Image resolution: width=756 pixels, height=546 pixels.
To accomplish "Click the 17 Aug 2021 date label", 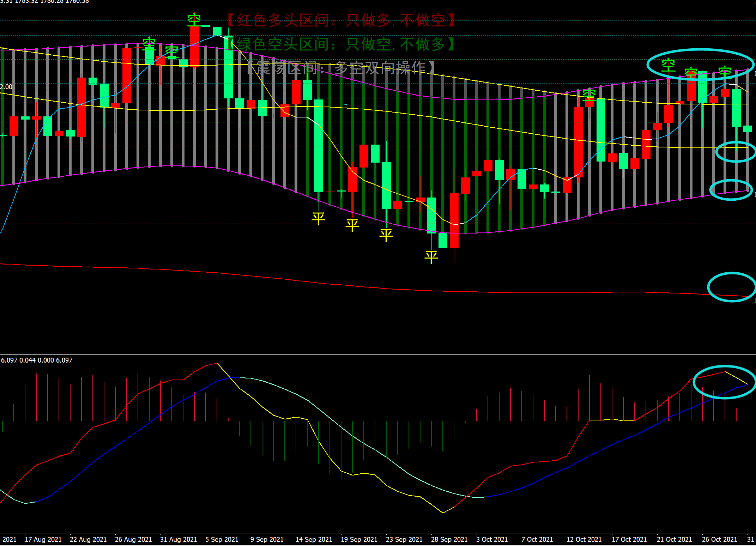I will click(43, 539).
